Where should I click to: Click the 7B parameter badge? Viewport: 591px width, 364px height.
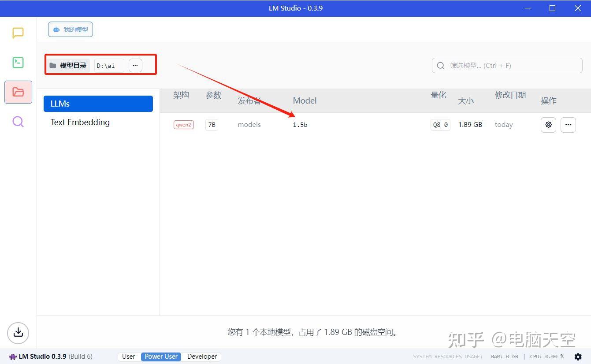(x=212, y=125)
